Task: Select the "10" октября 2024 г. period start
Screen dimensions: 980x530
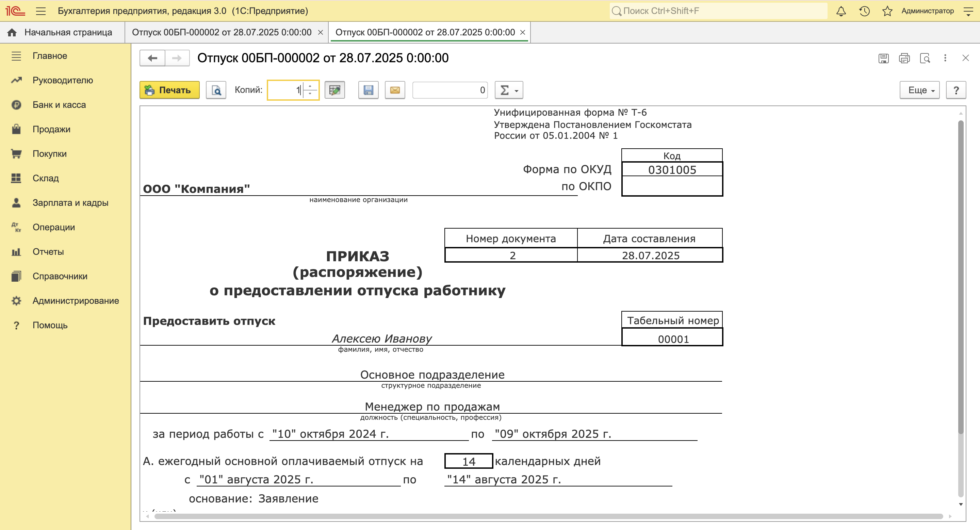Action: click(331, 434)
